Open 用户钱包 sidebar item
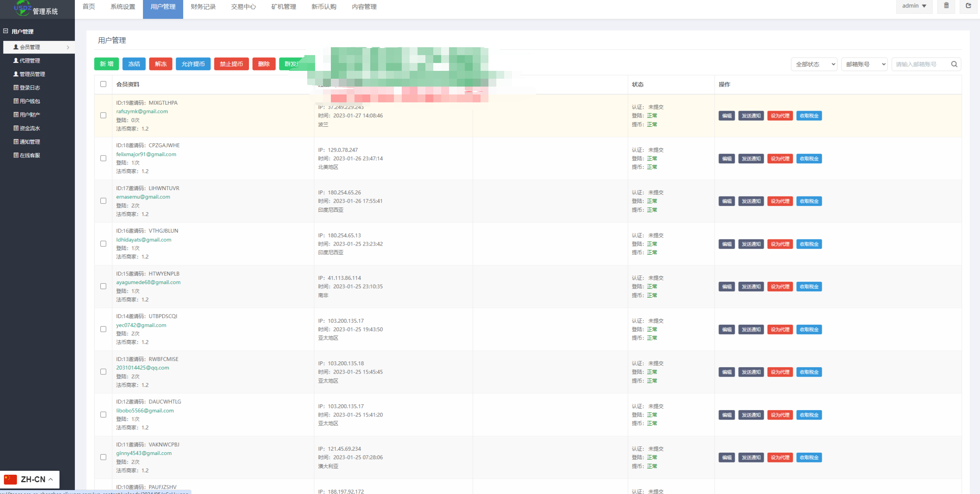This screenshot has height=494, width=980. click(x=30, y=101)
